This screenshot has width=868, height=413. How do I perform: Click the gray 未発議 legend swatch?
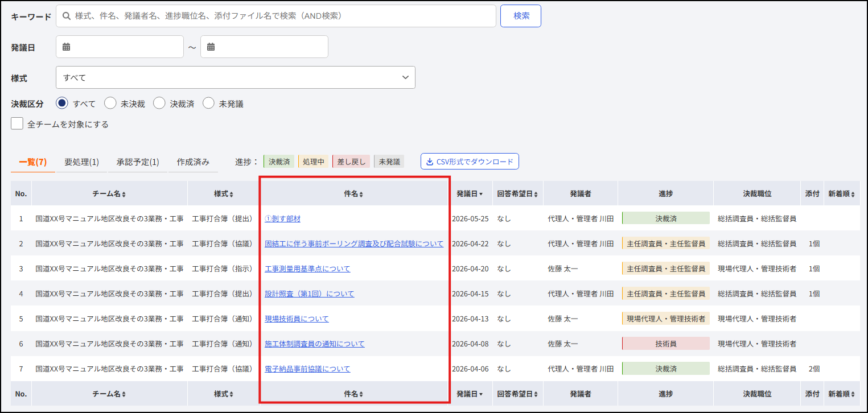pos(389,162)
